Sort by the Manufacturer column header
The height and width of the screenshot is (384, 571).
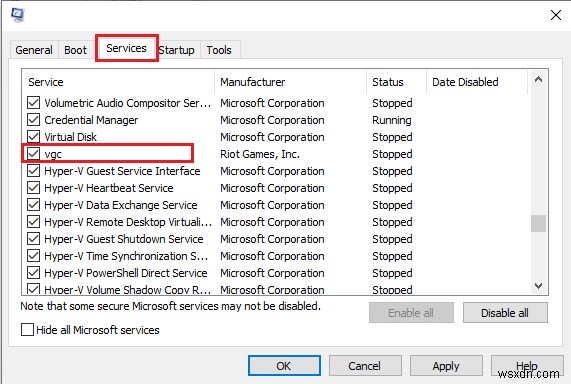pos(291,82)
